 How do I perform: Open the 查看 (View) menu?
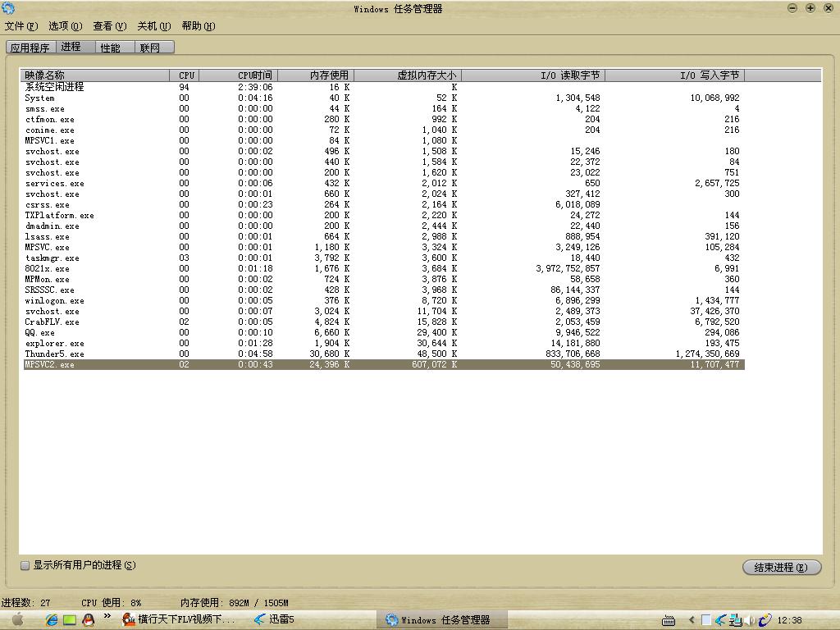point(109,26)
